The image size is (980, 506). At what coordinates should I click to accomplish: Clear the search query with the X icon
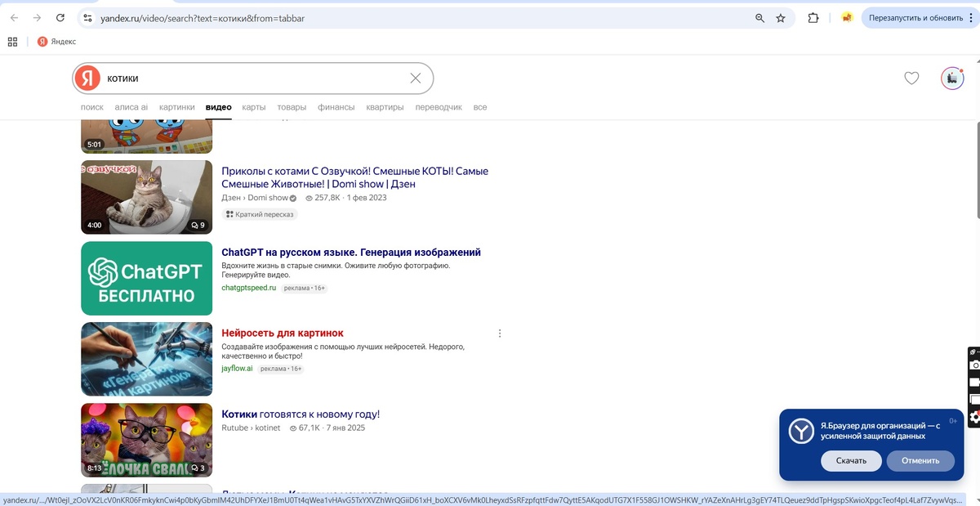pyautogui.click(x=416, y=78)
